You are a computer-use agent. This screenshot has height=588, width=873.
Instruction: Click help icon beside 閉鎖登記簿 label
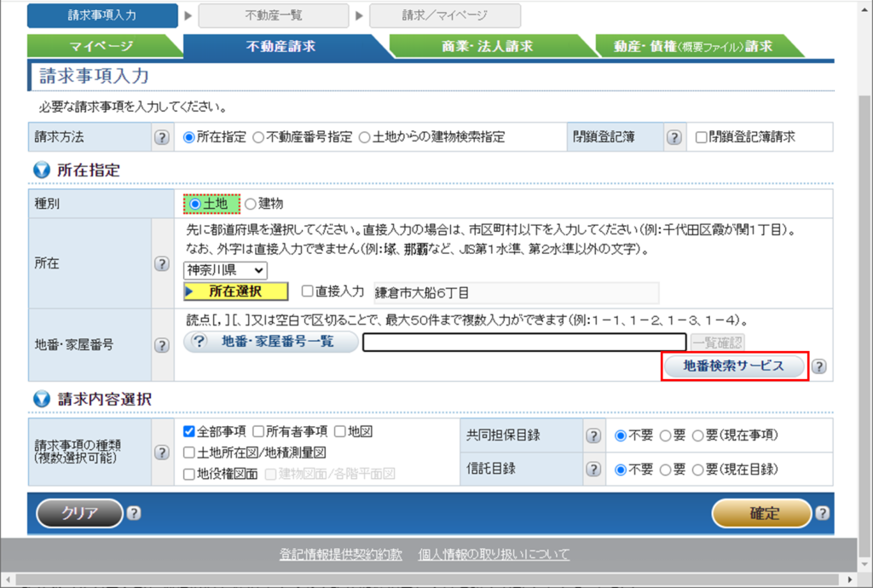[674, 137]
